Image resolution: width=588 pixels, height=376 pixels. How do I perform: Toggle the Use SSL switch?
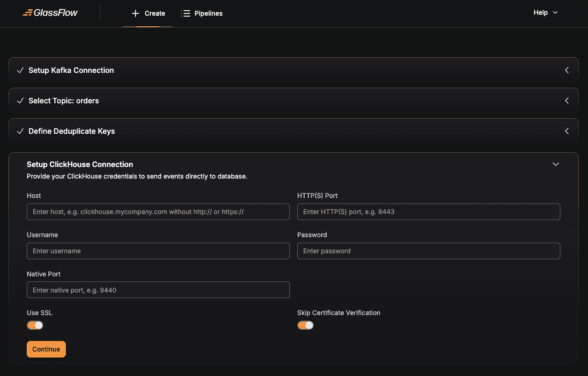tap(35, 325)
